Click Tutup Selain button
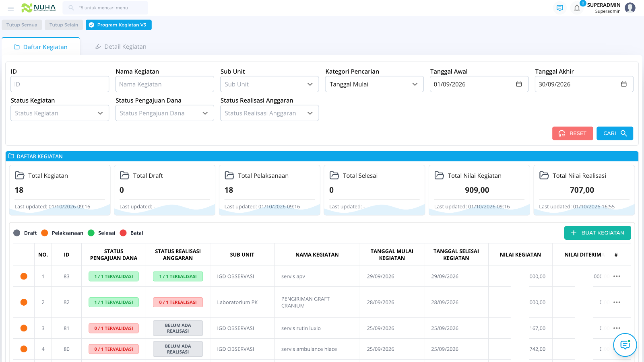644x362 pixels. pos(64,25)
